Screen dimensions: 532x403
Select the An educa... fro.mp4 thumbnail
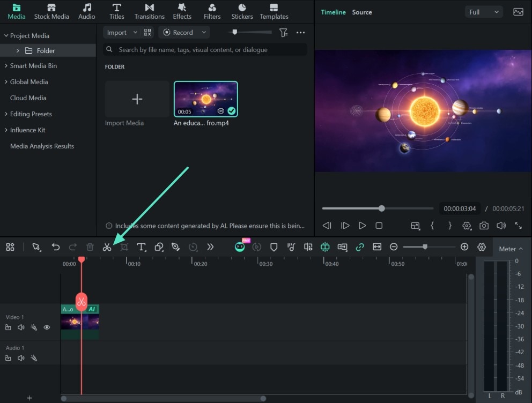[205, 99]
